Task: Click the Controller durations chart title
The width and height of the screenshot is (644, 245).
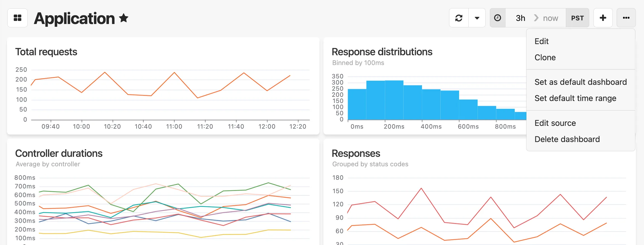Action: 59,153
